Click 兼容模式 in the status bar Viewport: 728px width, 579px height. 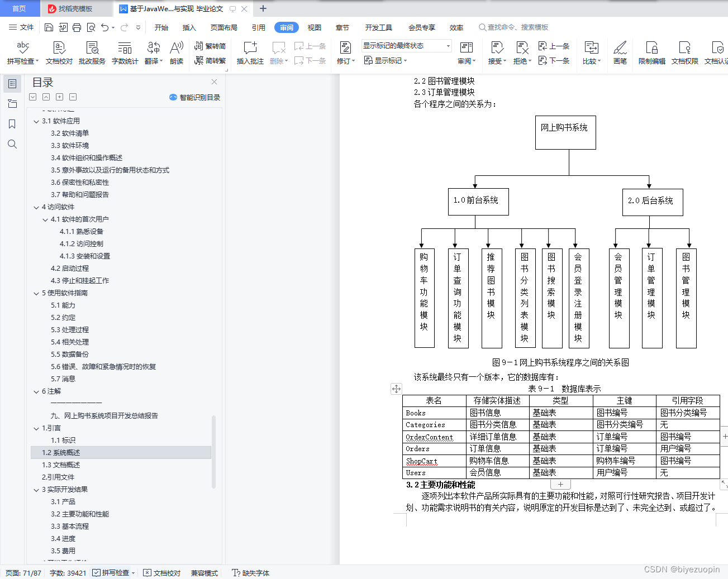[x=203, y=573]
